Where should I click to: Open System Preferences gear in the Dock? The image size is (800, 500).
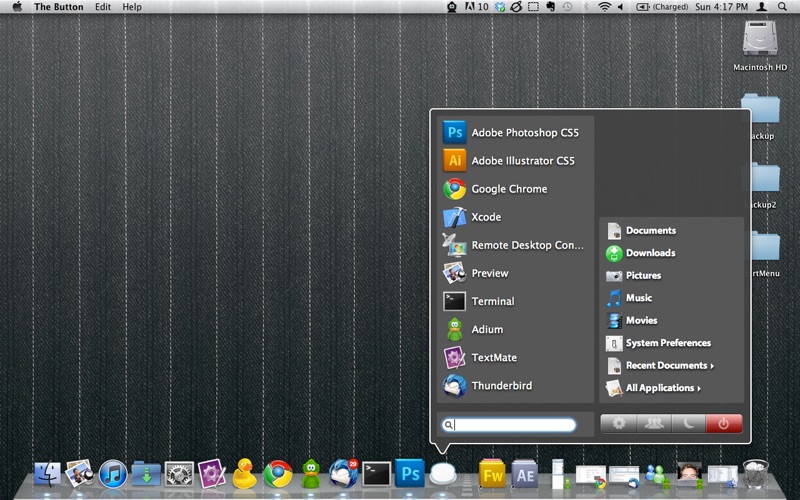pos(179,474)
